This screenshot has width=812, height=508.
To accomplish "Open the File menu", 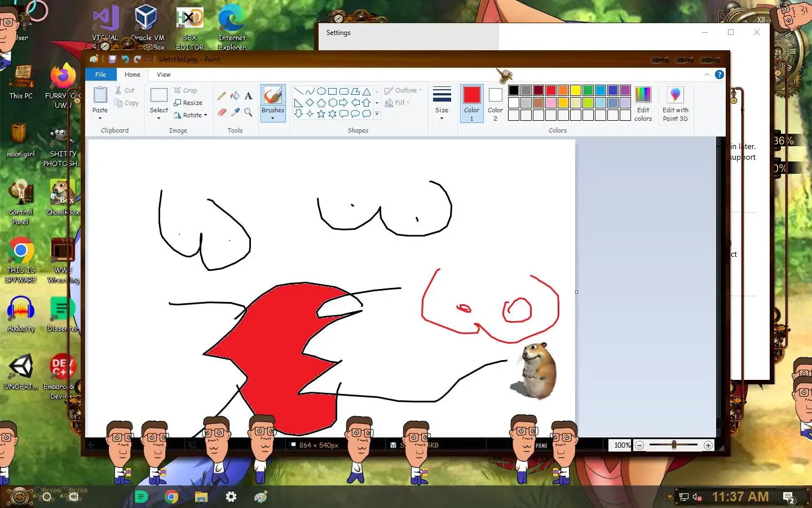I will [100, 75].
